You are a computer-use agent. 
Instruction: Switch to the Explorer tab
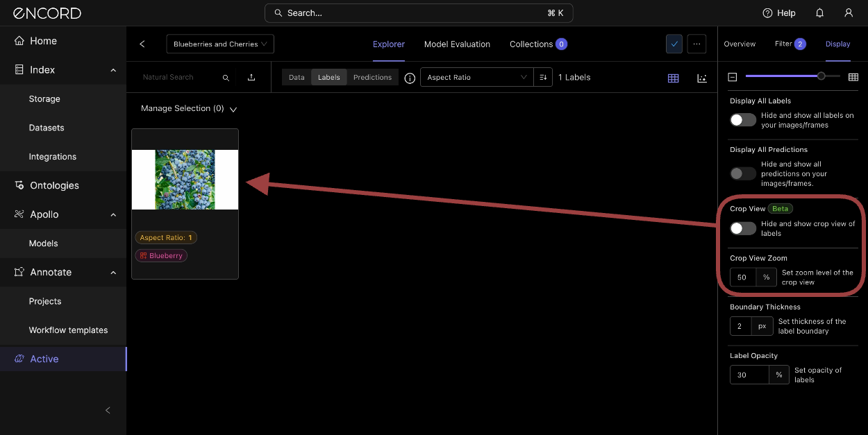click(389, 44)
